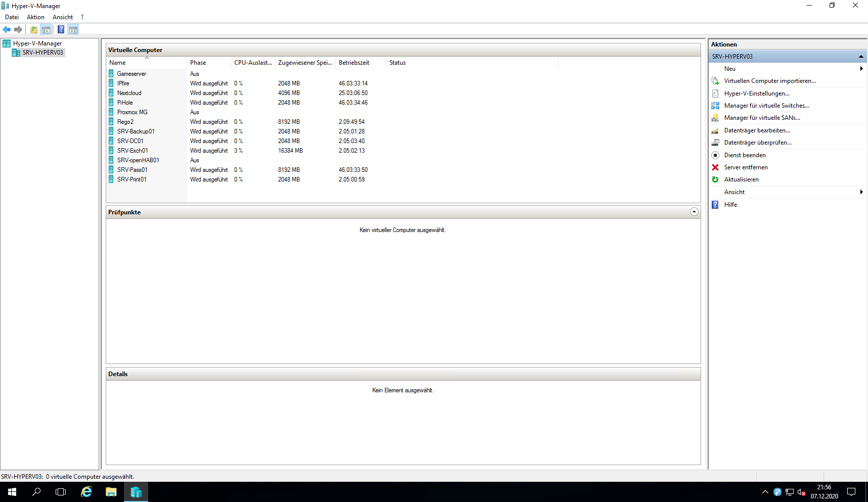Sort by the Betriebszeit column header
The image size is (868, 502).
(x=361, y=63)
